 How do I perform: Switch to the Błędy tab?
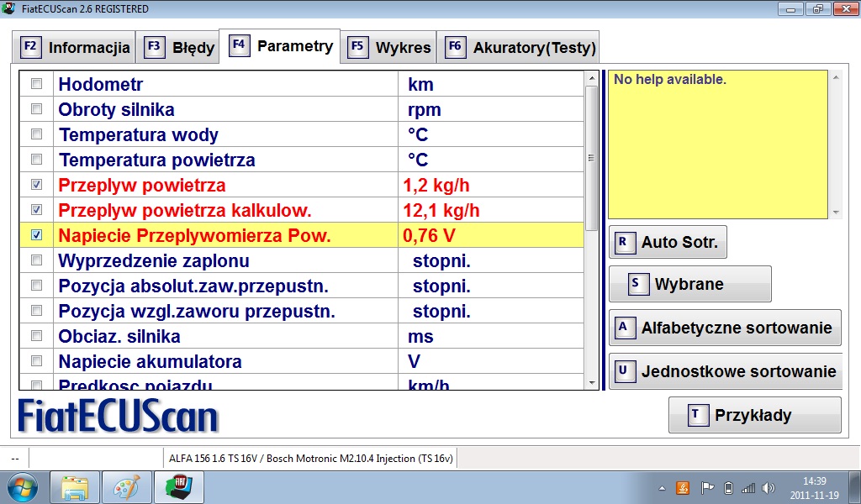point(178,48)
